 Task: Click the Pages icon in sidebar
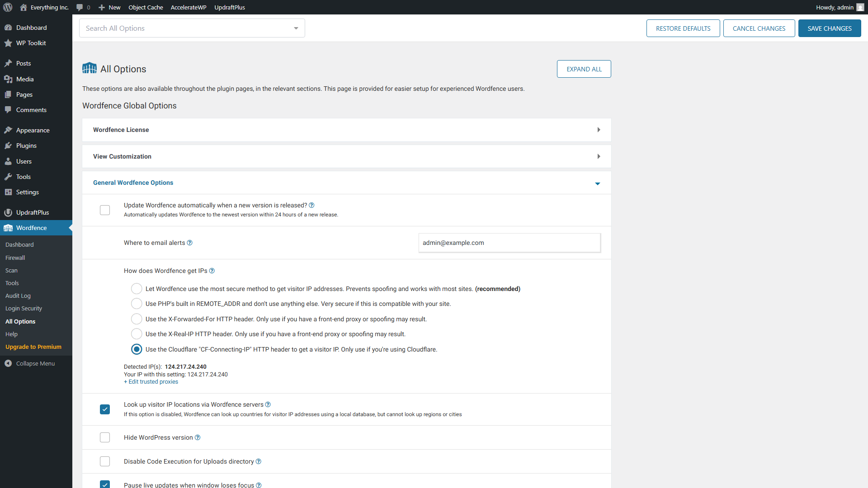(x=8, y=94)
